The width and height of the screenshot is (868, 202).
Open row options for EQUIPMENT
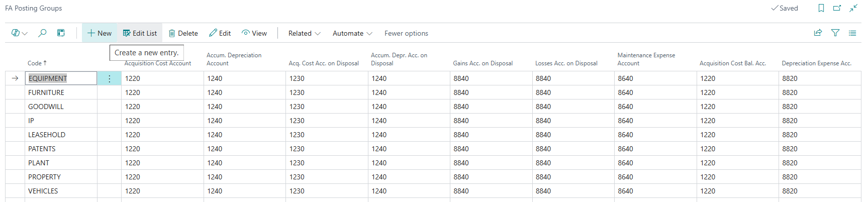tap(110, 78)
